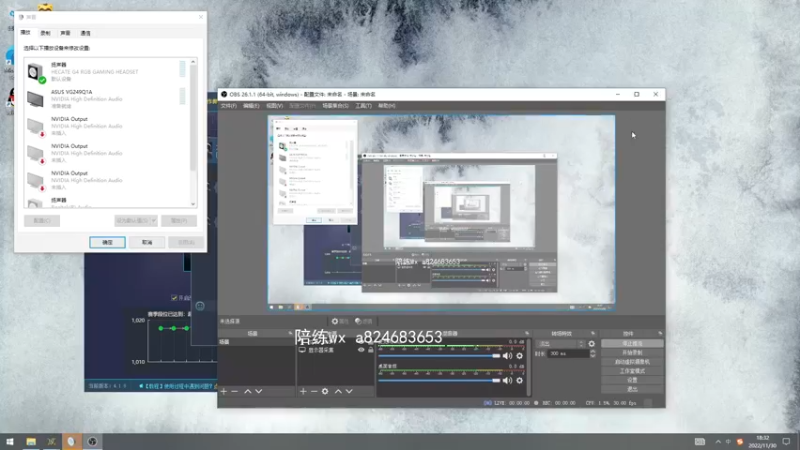This screenshot has width=800, height=450.
Task: Click the transition duration spinner arrows
Action: click(592, 354)
